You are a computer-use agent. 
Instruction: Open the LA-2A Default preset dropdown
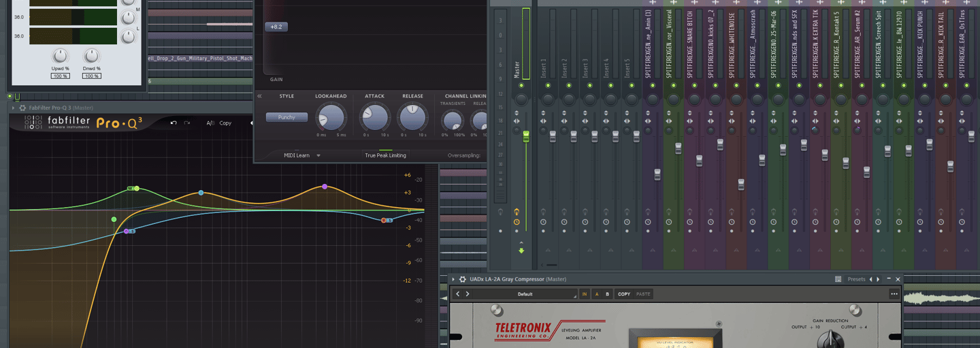[525, 294]
